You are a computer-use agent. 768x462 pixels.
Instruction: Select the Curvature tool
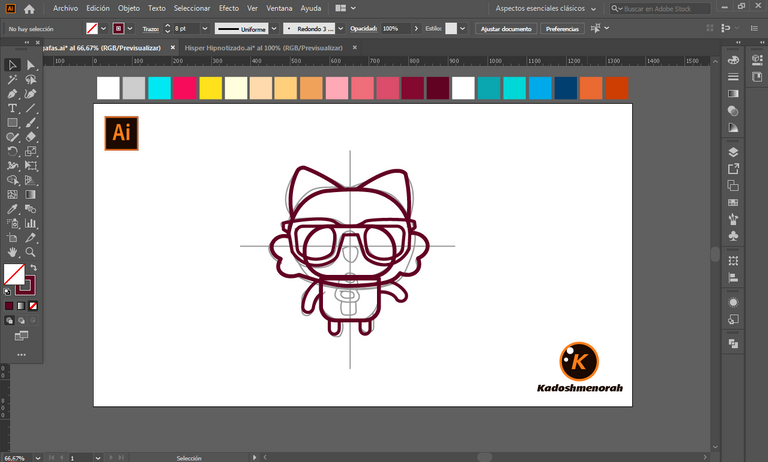pyautogui.click(x=30, y=94)
